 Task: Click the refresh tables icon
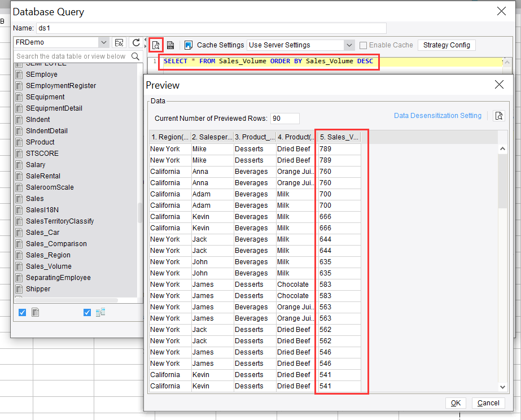[x=136, y=42]
